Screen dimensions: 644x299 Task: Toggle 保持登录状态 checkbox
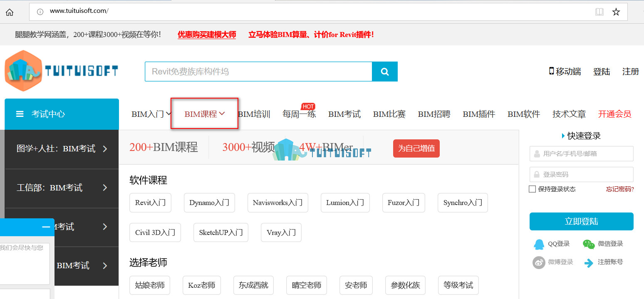pos(532,189)
